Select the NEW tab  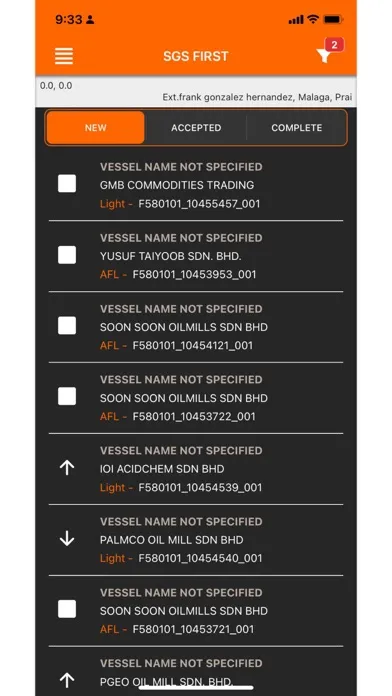point(95,128)
